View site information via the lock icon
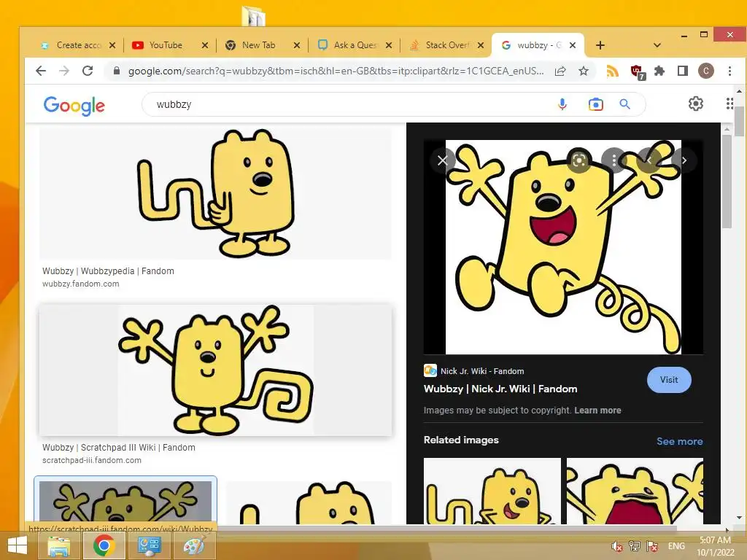Image resolution: width=747 pixels, height=560 pixels. 116,71
